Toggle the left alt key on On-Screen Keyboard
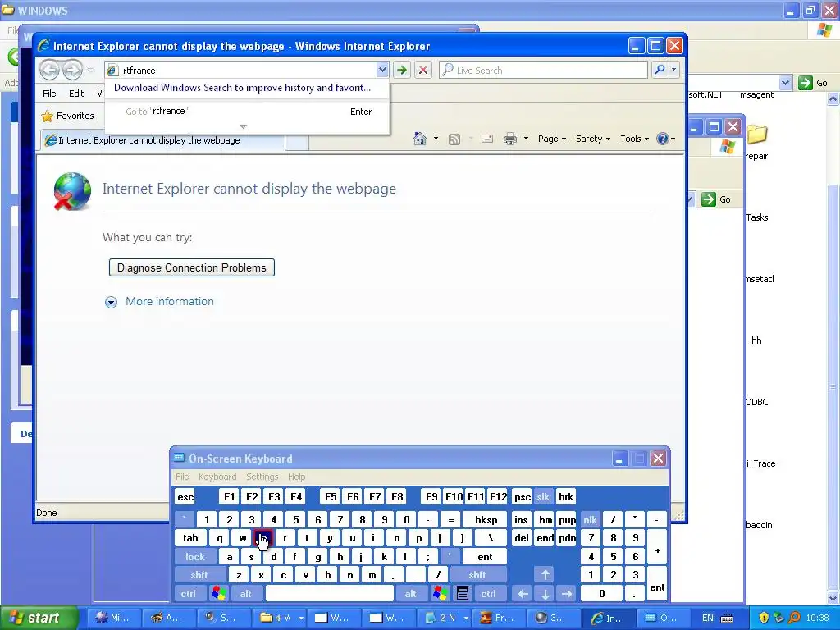 [246, 594]
